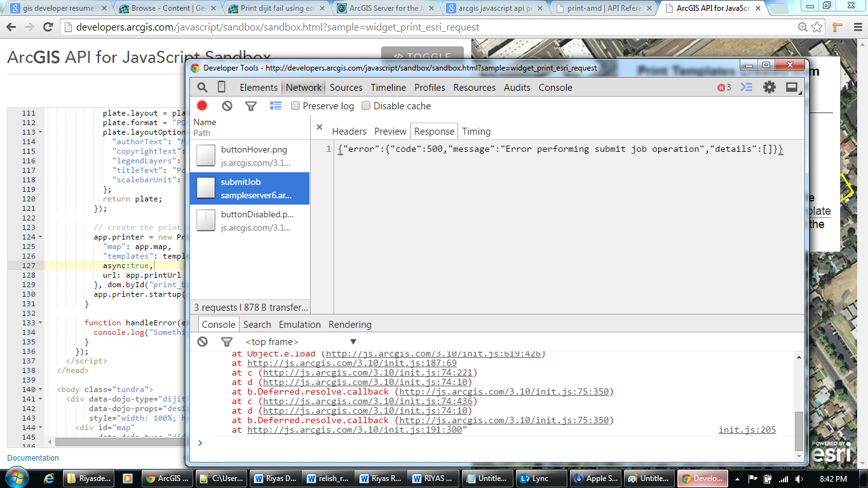Open the Timeline panel tab
This screenshot has height=488, width=868.
(388, 88)
